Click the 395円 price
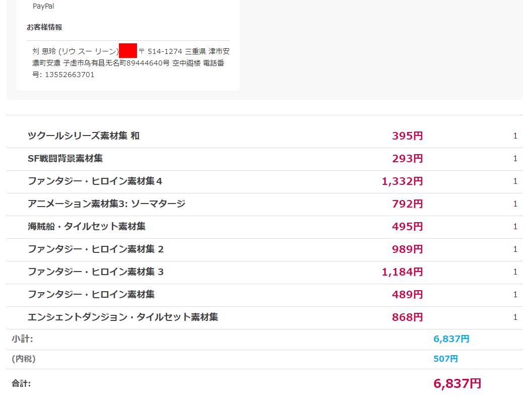This screenshot has width=532, height=399. click(x=408, y=136)
